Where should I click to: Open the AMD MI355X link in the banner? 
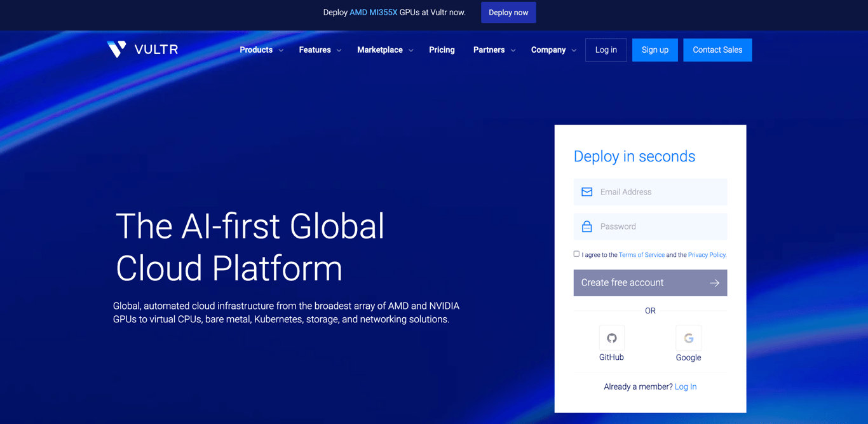pyautogui.click(x=373, y=13)
